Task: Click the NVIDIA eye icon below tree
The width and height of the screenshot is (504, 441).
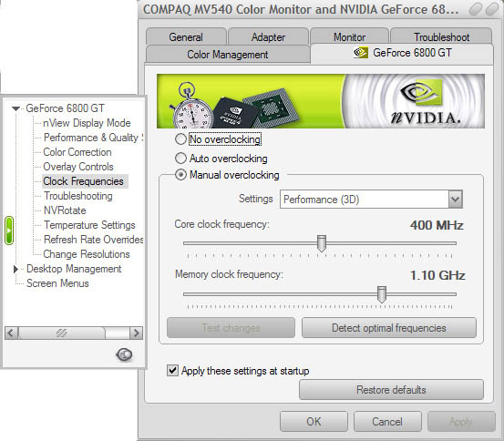Action: tap(124, 354)
